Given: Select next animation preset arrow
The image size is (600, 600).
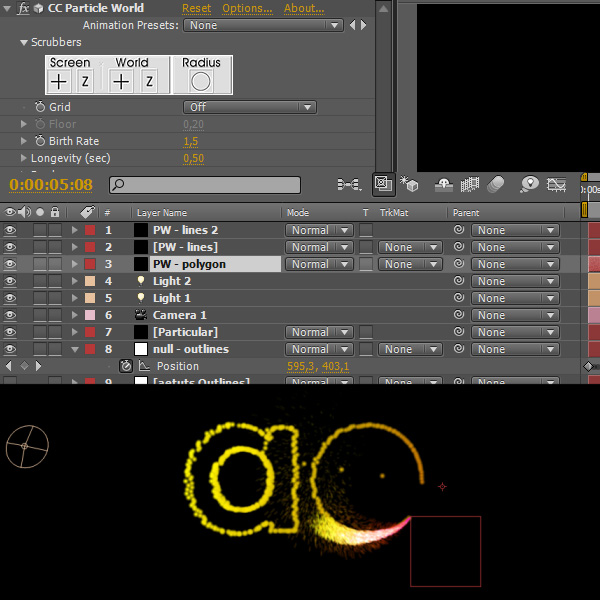Looking at the screenshot, I should (363, 25).
